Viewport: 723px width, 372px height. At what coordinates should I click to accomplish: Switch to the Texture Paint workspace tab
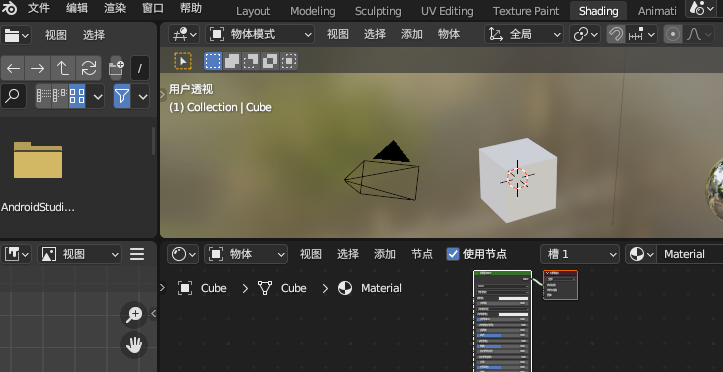pyautogui.click(x=526, y=11)
